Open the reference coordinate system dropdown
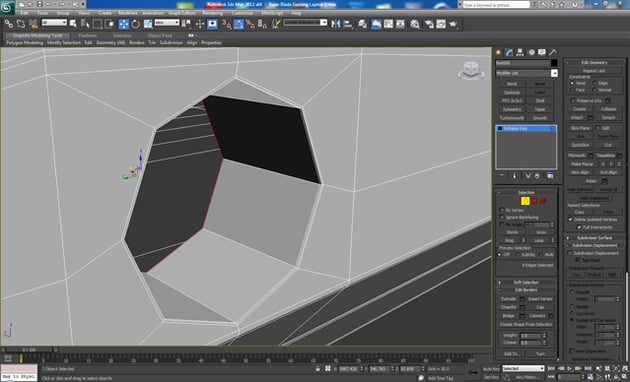This screenshot has height=382, width=630. tap(167, 22)
